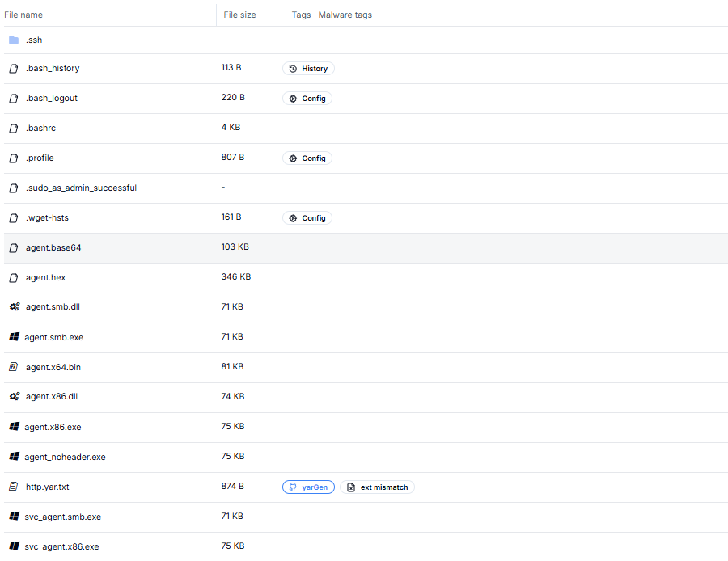Click the Windows icon beside agent.smb.exe
Screen dimensions: 728x561
pos(14,337)
